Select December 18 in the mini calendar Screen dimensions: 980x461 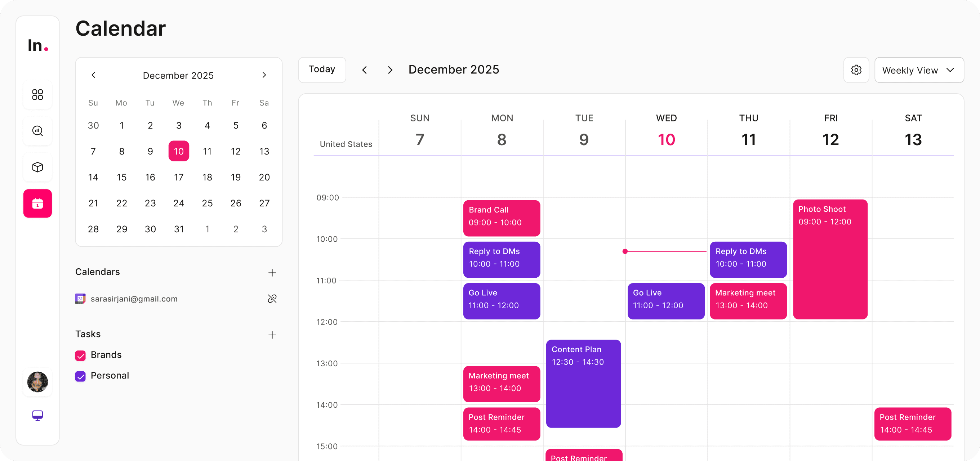coord(207,177)
